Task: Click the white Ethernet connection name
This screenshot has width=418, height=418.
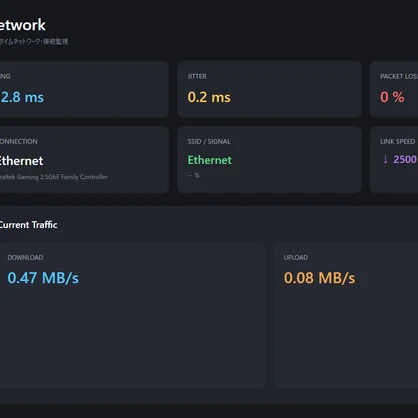Action: pyautogui.click(x=21, y=161)
